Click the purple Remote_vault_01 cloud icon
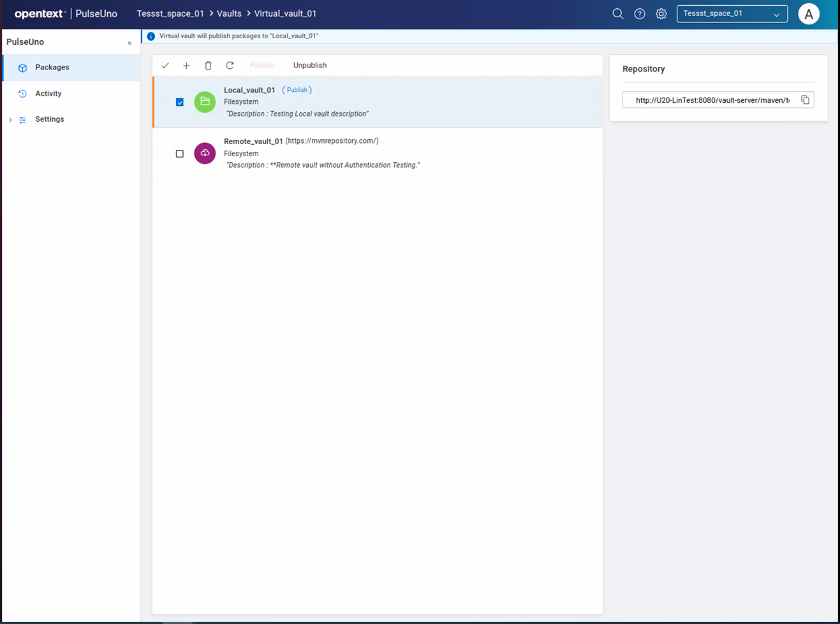 205,153
